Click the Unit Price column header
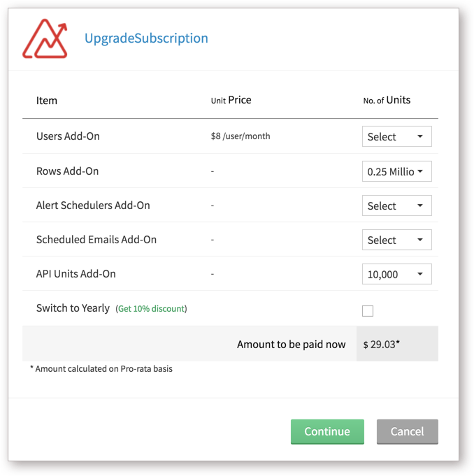 tap(231, 100)
